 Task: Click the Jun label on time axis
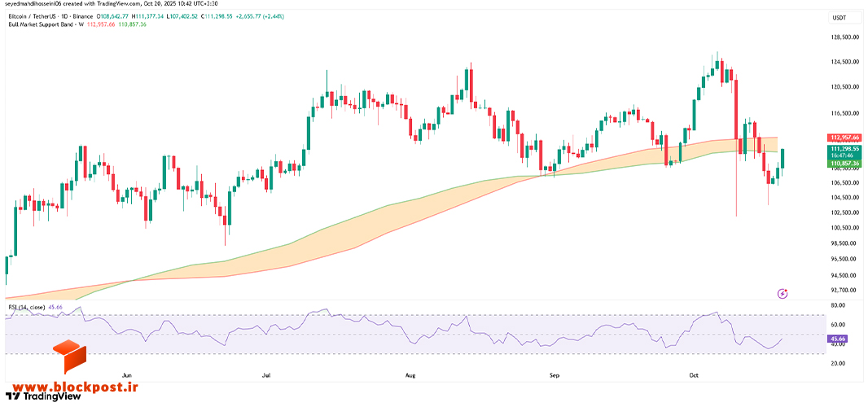pyautogui.click(x=127, y=375)
